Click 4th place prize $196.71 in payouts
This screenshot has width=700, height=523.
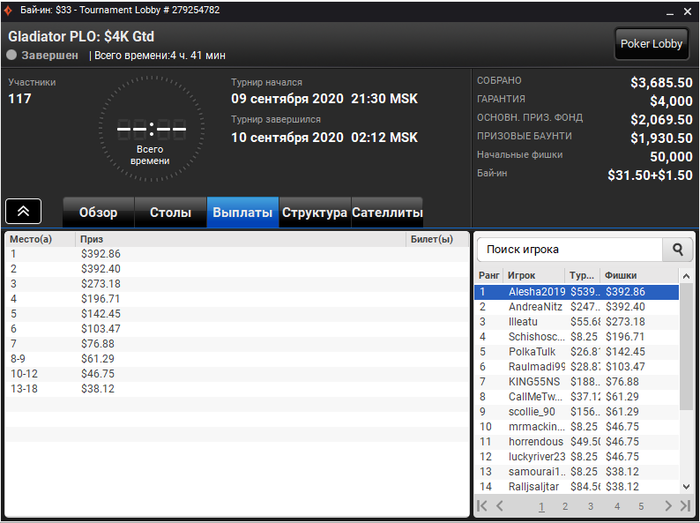(101, 299)
